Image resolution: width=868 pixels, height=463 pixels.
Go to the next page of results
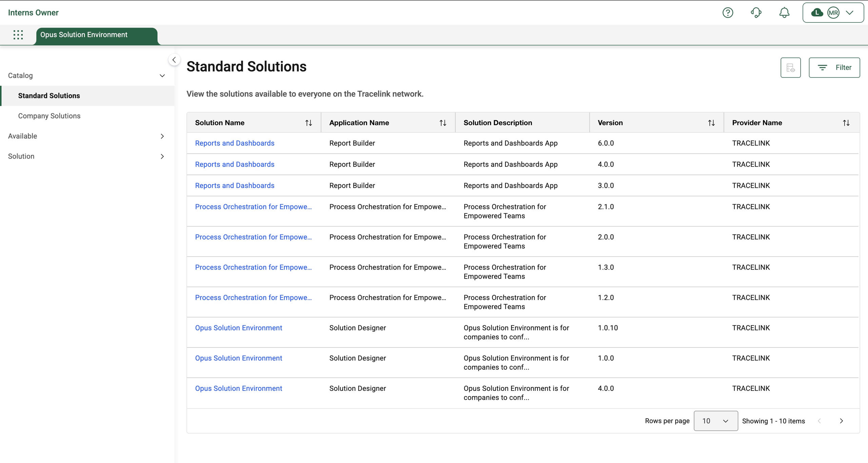[841, 421]
